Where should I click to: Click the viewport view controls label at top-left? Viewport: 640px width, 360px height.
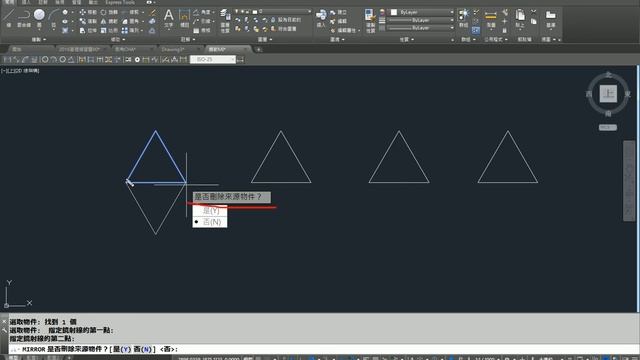tap(20, 71)
